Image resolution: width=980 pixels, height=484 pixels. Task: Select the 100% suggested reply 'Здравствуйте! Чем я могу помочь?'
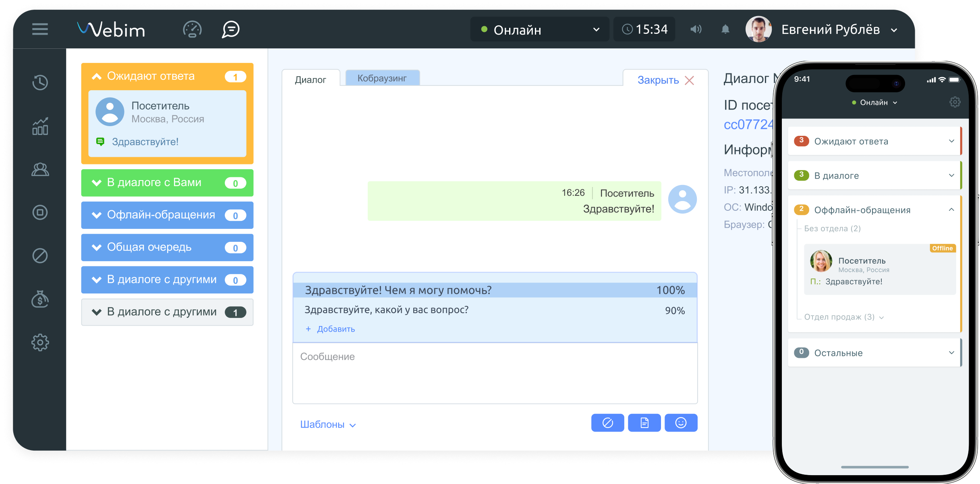click(443, 289)
